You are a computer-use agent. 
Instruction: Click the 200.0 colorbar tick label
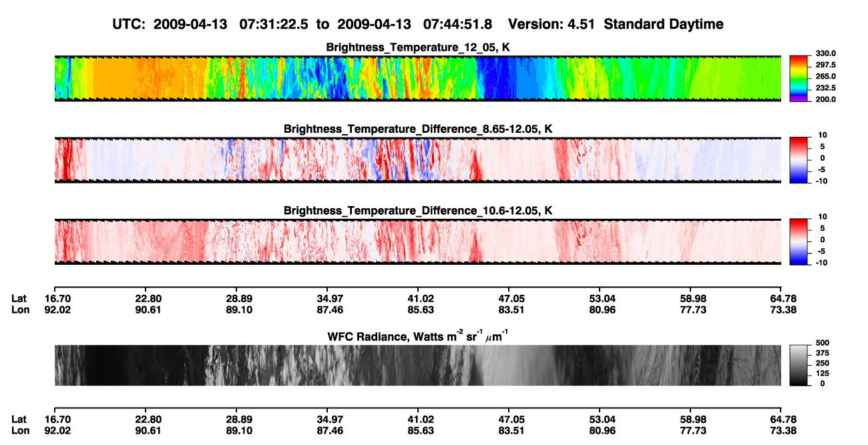coord(825,99)
